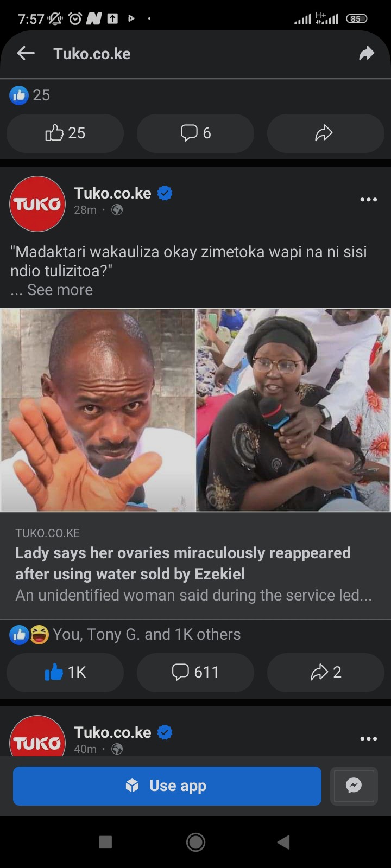Tap the blue Use app button

tap(167, 786)
